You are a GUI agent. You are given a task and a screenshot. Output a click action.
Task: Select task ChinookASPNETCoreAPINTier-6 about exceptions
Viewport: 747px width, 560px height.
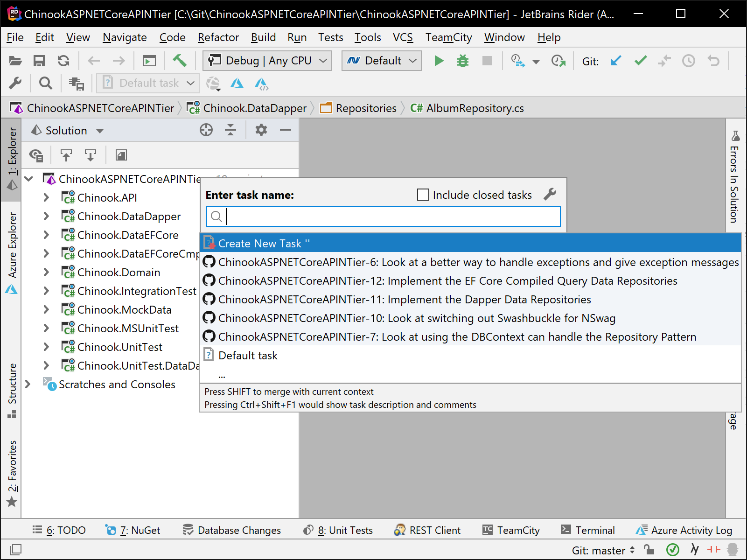tap(470, 262)
